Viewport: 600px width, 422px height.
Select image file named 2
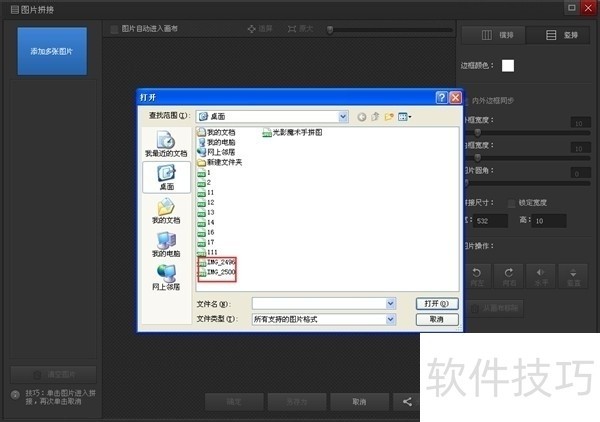[204, 182]
